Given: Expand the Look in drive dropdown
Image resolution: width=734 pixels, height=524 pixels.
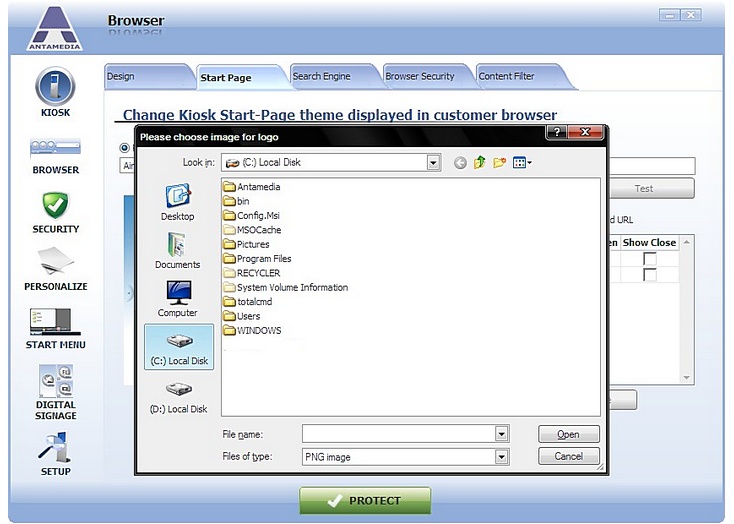Looking at the screenshot, I should coord(433,162).
